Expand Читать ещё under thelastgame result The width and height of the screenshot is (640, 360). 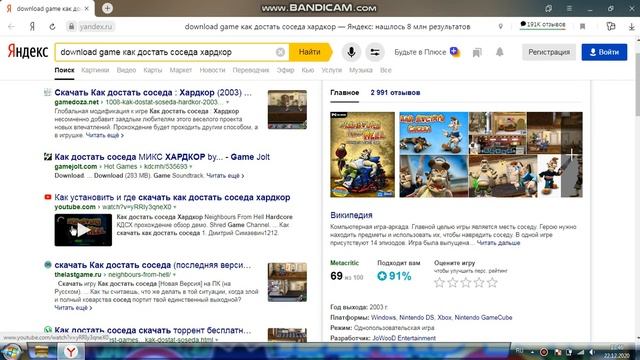tap(73, 308)
